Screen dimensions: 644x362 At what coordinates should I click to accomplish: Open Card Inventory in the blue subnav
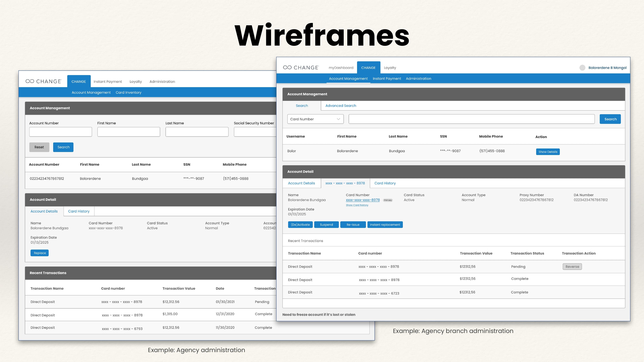coord(128,93)
